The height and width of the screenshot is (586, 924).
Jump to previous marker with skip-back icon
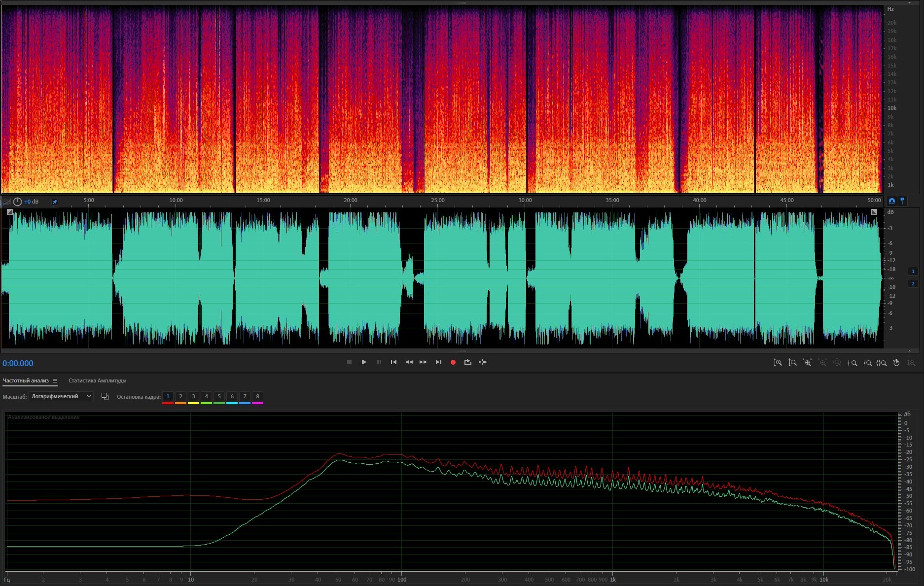[x=393, y=362]
